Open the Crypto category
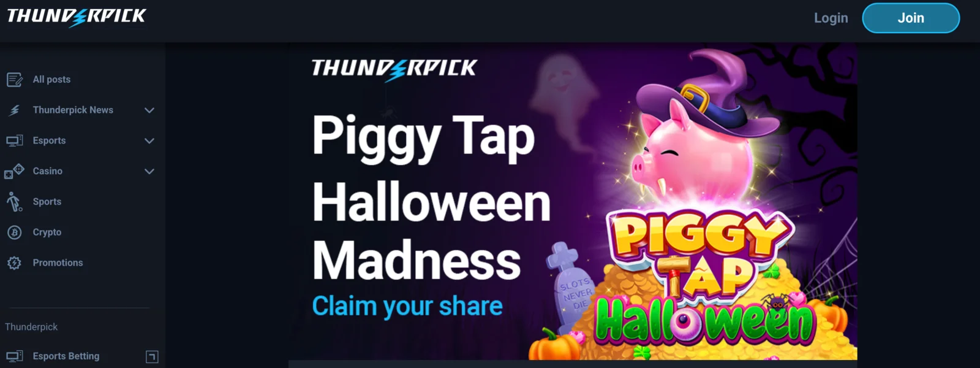This screenshot has height=368, width=980. 47,232
